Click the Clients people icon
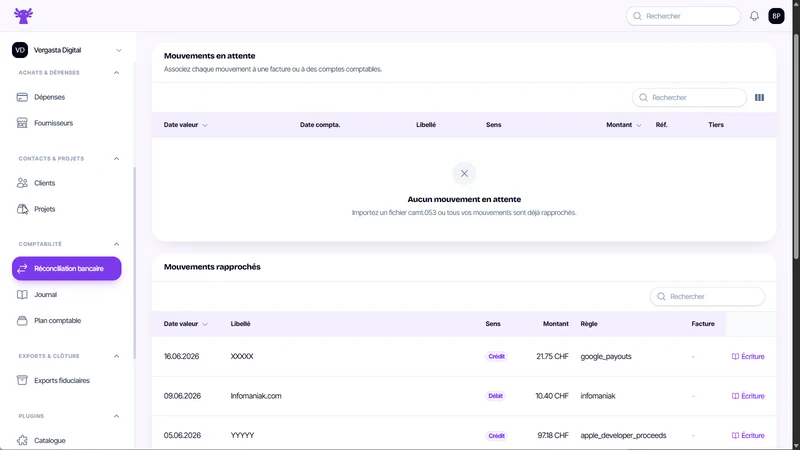 (22, 183)
